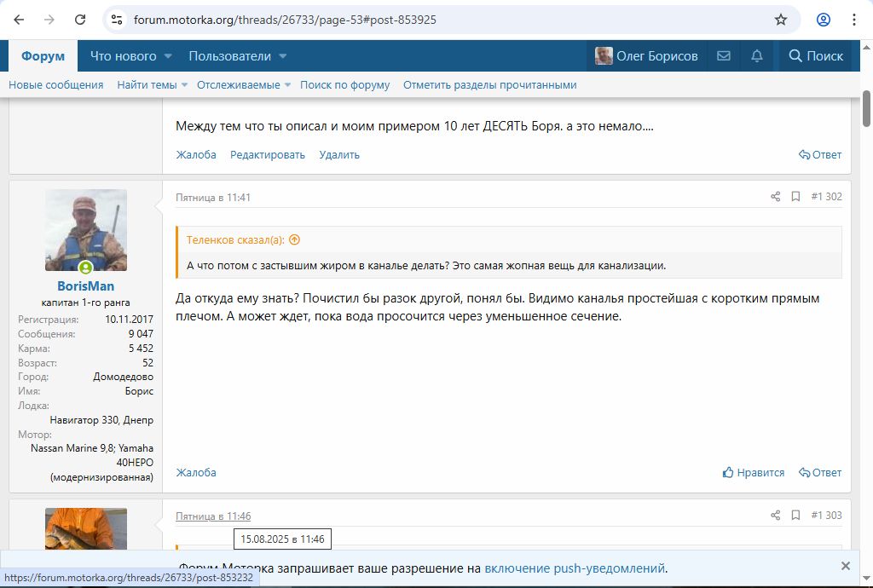873x588 pixels.
Task: Dismiss the push-notification banner
Action: pos(845,566)
